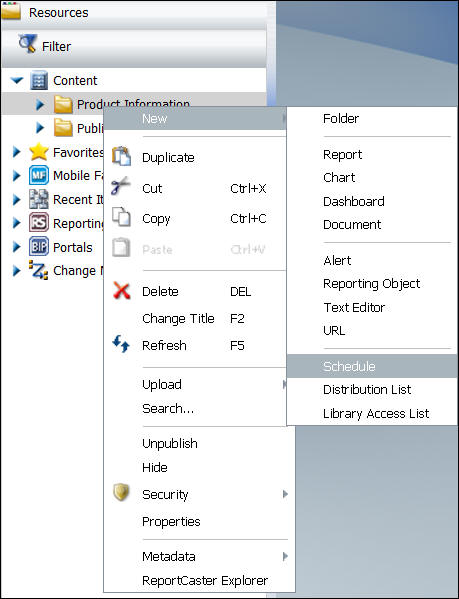Expand the Portals tree node
Screen dimensions: 459x599
click(x=16, y=247)
